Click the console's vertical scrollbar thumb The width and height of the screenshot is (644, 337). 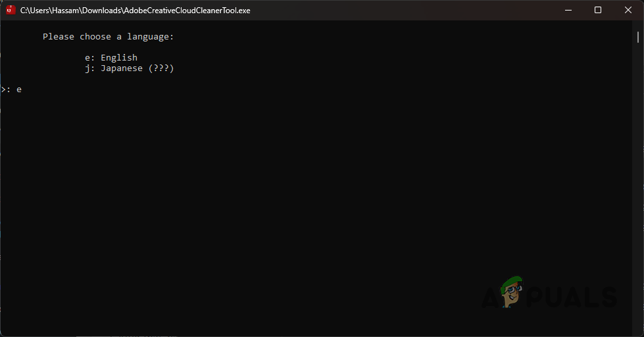point(638,37)
